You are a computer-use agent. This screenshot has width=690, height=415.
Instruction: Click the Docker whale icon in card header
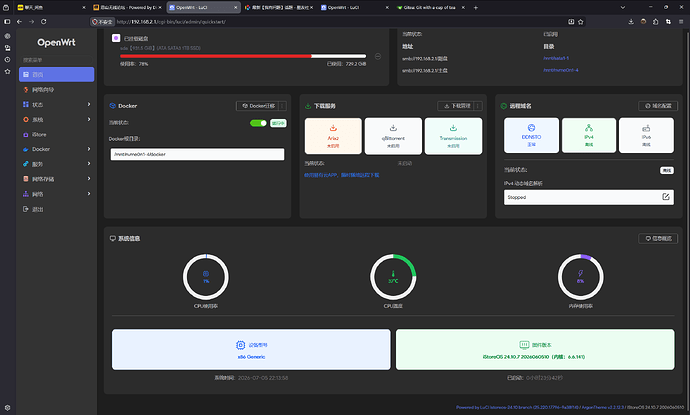coord(112,106)
